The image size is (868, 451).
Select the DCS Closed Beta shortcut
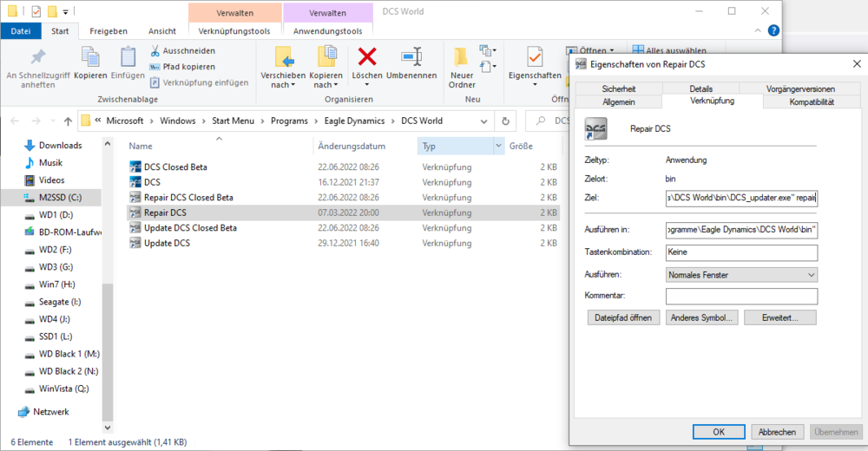(x=343, y=167)
